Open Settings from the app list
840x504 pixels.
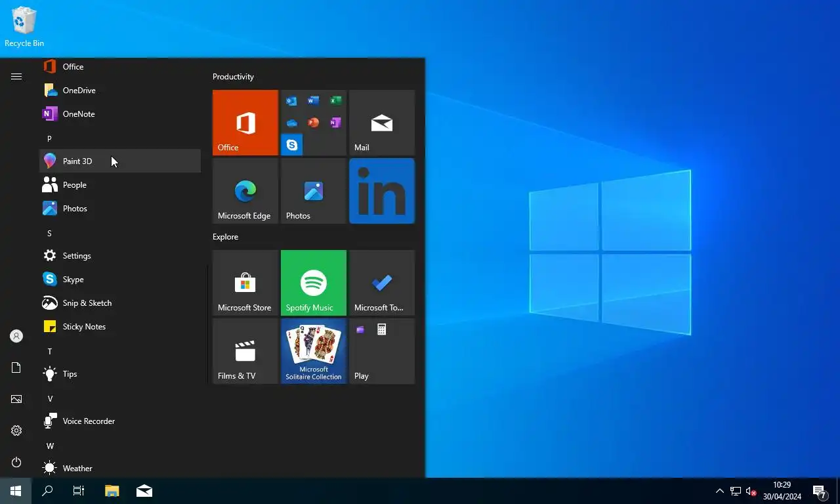pyautogui.click(x=120, y=256)
